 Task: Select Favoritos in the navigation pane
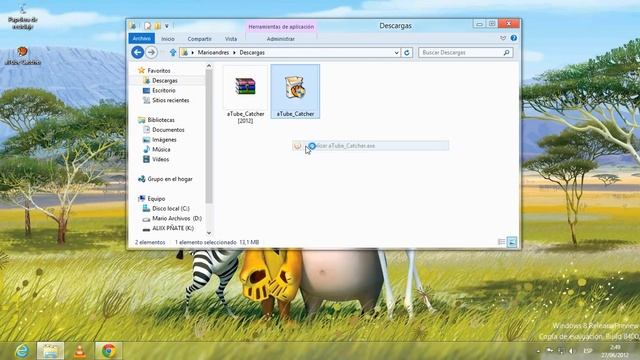tap(159, 71)
